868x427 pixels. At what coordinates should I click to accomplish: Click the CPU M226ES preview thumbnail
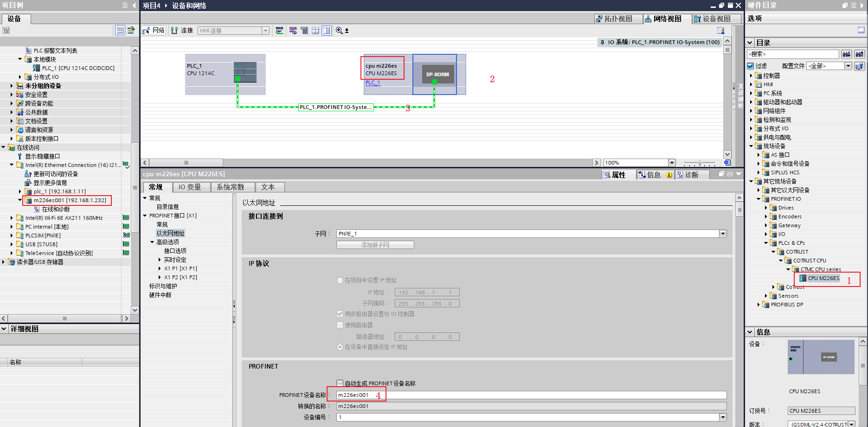[x=821, y=357]
